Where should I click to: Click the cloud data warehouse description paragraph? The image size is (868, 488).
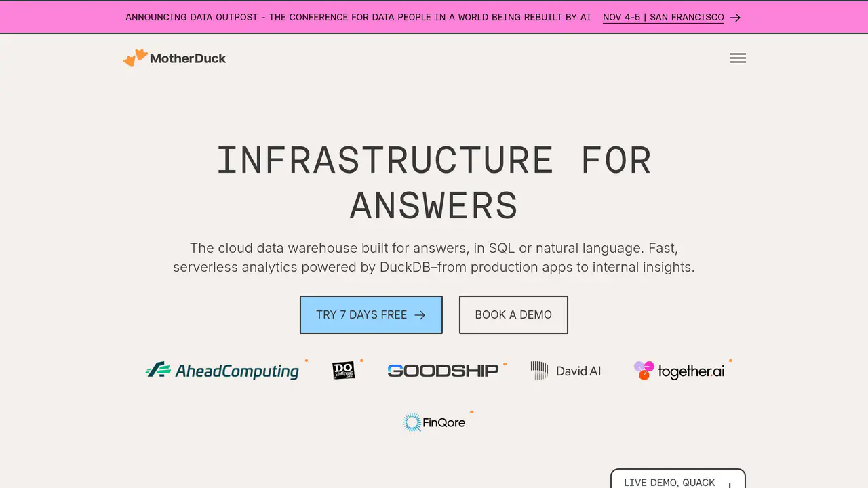[434, 258]
